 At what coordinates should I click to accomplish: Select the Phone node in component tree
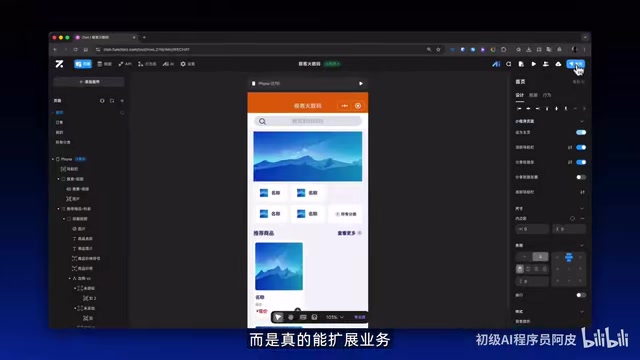click(67, 159)
